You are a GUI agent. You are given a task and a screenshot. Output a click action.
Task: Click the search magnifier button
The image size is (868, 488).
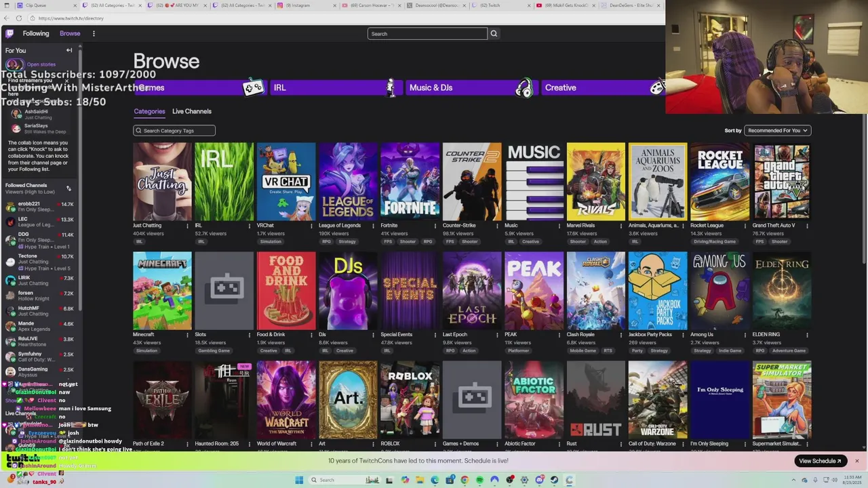click(494, 33)
